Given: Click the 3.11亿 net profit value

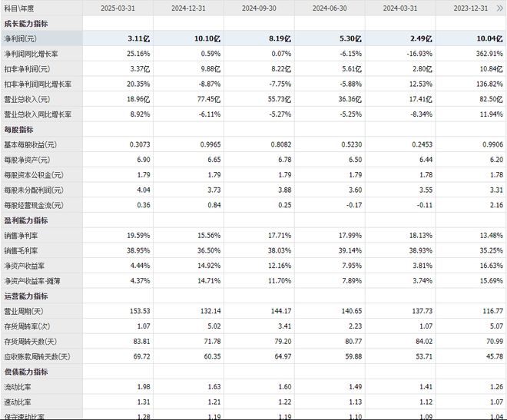Looking at the screenshot, I should click(139, 38).
